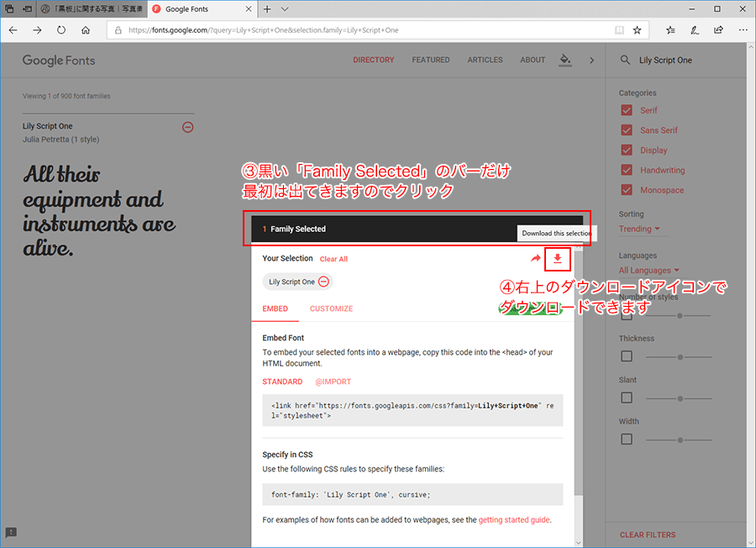Open the Trending sorting dropdown
The width and height of the screenshot is (756, 548).
[x=639, y=229]
